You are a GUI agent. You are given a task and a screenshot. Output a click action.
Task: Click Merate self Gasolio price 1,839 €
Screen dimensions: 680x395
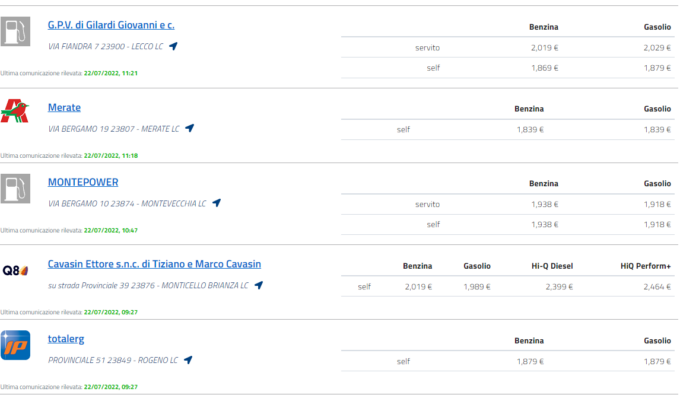657,129
